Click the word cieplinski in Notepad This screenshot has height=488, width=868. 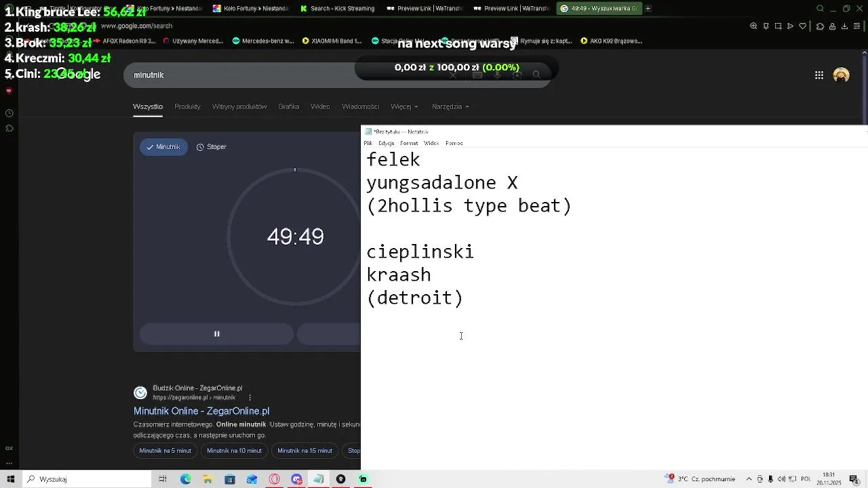pos(420,251)
